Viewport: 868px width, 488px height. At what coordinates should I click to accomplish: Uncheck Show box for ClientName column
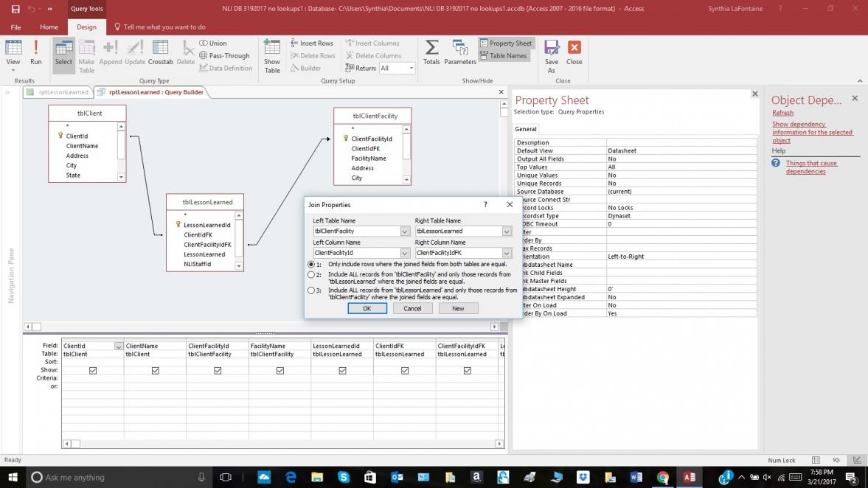[156, 371]
